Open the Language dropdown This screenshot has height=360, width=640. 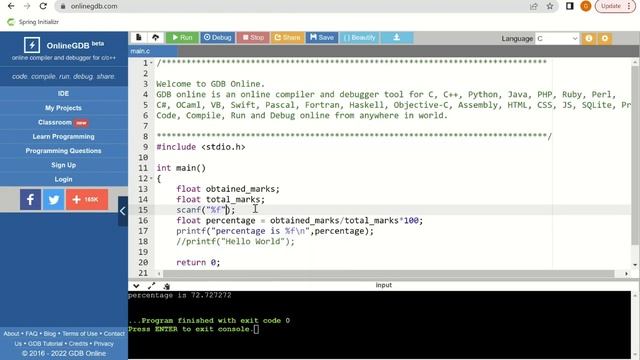click(557, 38)
